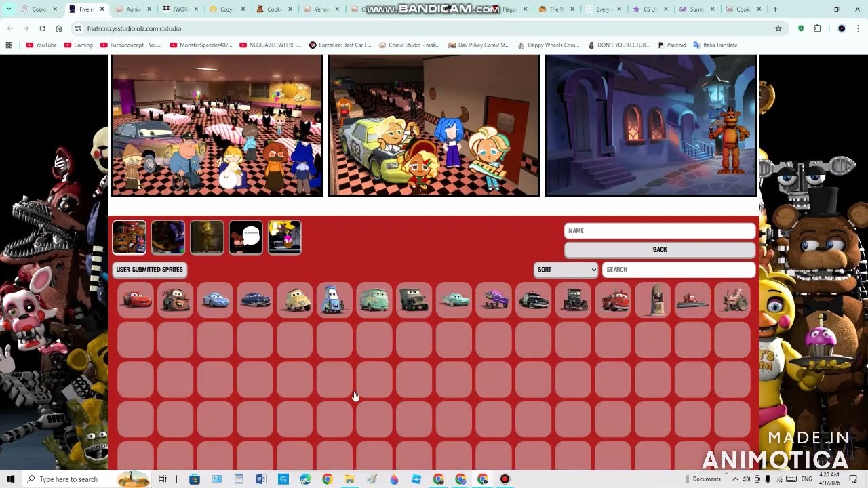Screen dimensions: 868x488
Task: Open Word from the taskbar
Action: coord(261,479)
